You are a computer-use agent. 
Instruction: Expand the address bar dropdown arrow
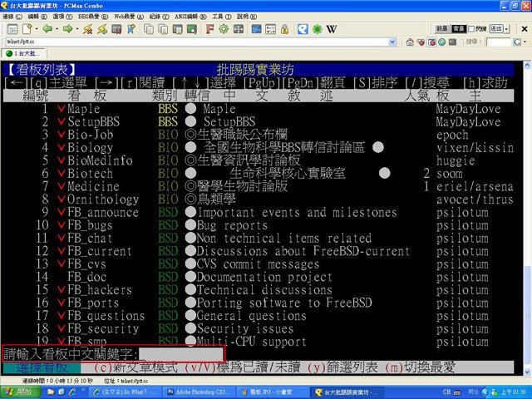pos(392,42)
